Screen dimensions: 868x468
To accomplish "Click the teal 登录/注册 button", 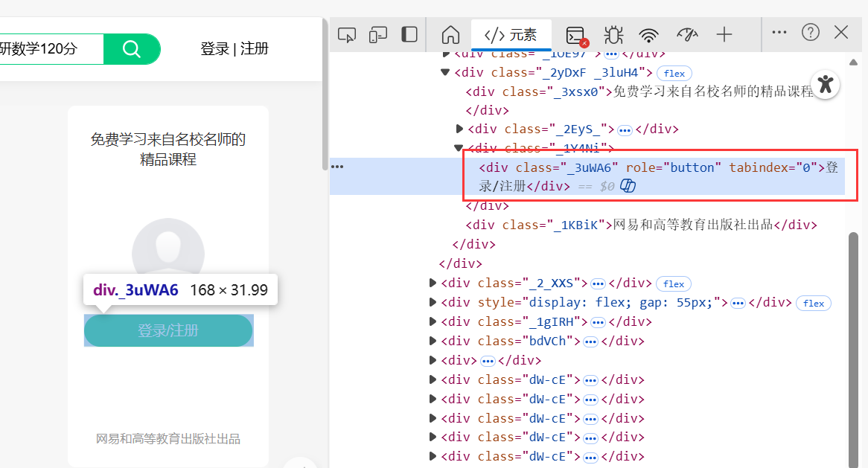I will click(168, 330).
